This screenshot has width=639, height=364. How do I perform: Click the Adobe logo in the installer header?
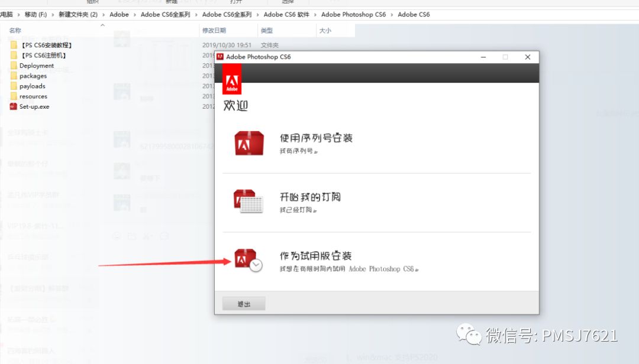[x=231, y=79]
